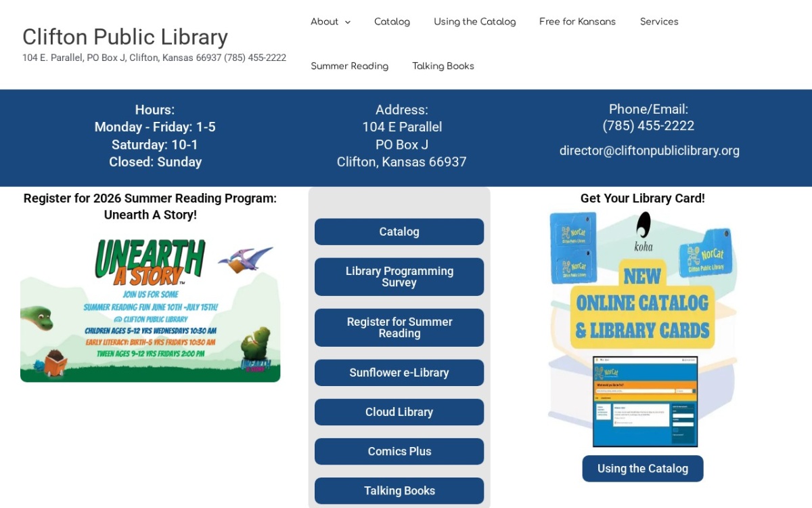The width and height of the screenshot is (812, 508).
Task: Open the Library Programming Survey button
Action: pos(399,276)
